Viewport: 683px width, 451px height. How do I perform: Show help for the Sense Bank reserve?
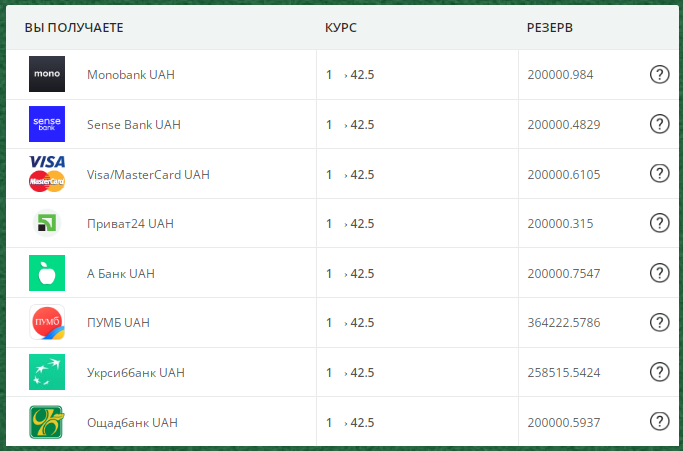pos(659,124)
